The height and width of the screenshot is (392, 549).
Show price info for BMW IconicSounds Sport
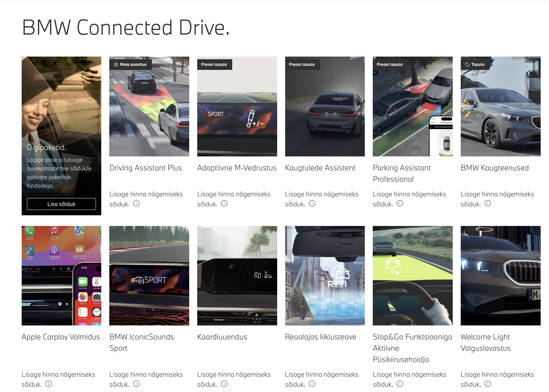click(x=136, y=384)
